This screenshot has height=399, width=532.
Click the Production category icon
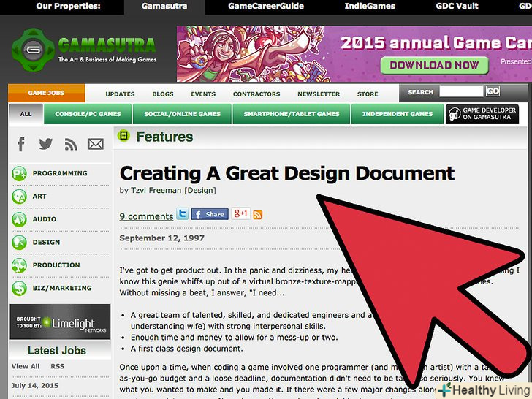19,265
